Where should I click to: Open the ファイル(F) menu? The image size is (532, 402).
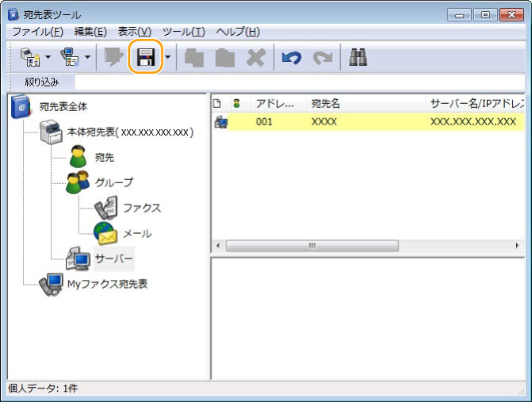(x=37, y=32)
